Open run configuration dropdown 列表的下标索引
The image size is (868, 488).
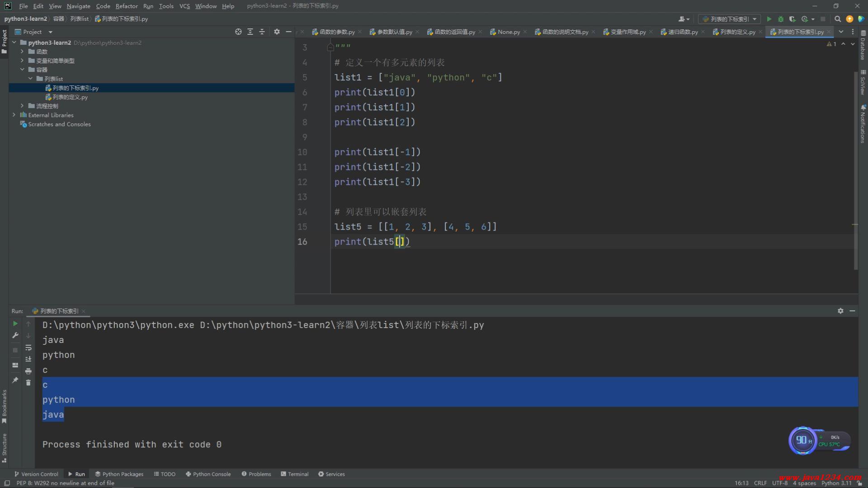(x=729, y=19)
